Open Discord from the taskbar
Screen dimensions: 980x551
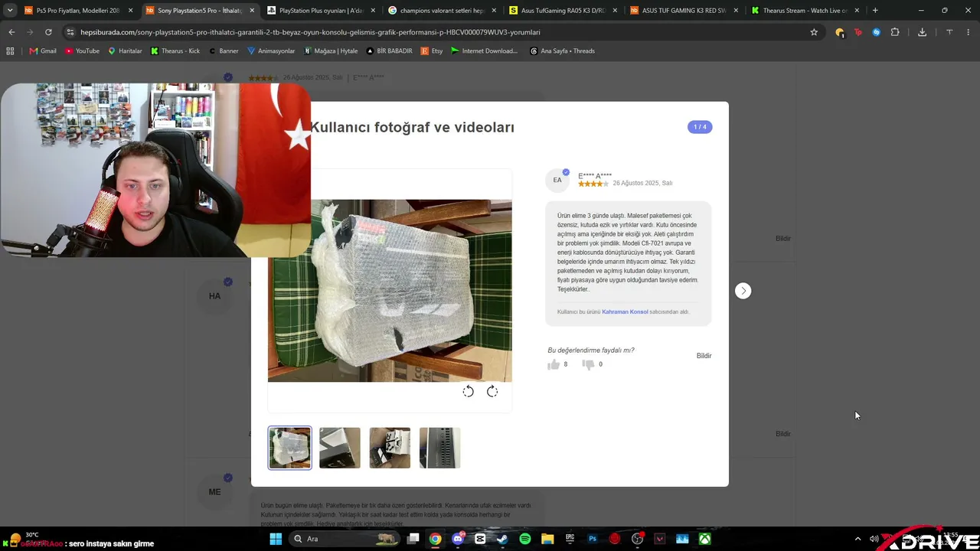tap(458, 539)
